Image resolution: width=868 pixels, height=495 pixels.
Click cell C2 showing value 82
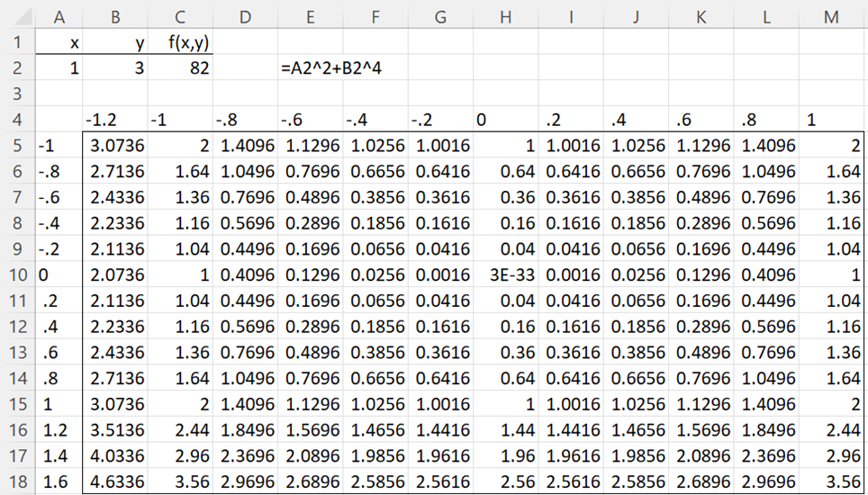pos(180,67)
